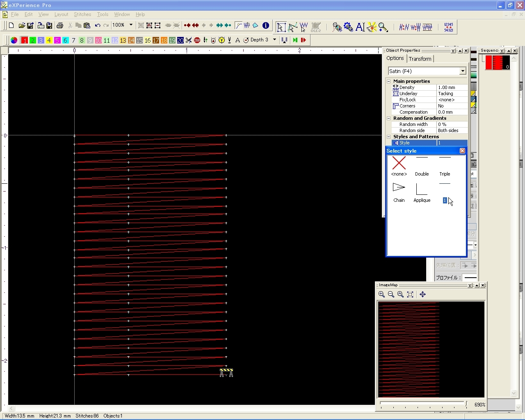Open the Stitches menu
Screen dimensions: 525x420
pos(82,14)
